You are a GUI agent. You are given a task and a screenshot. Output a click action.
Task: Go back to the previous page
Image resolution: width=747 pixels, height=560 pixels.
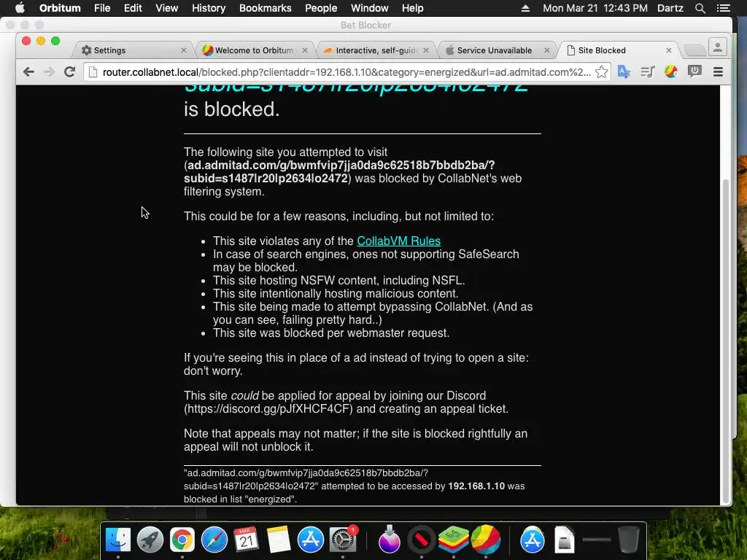(28, 72)
